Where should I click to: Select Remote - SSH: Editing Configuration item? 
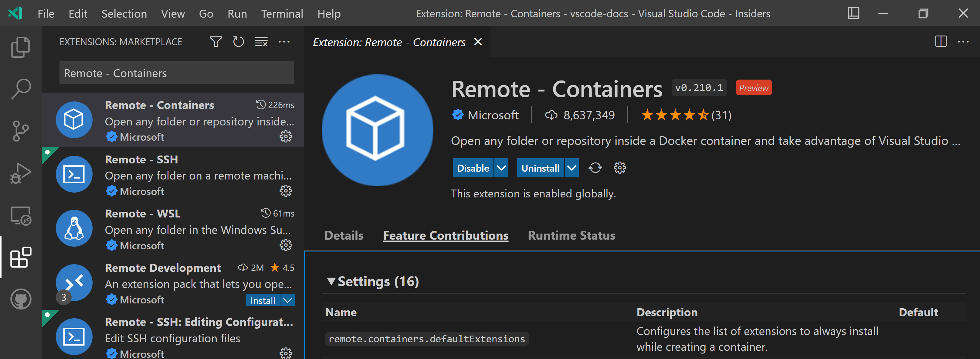(173, 335)
